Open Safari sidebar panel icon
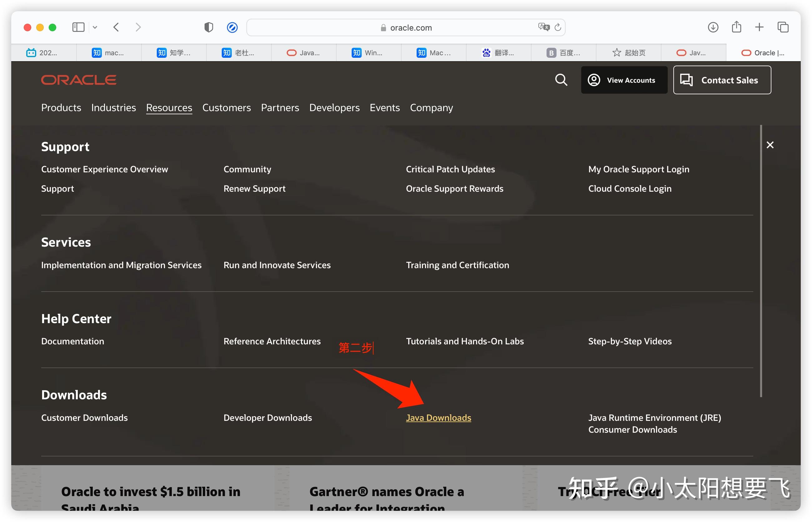 [78, 27]
